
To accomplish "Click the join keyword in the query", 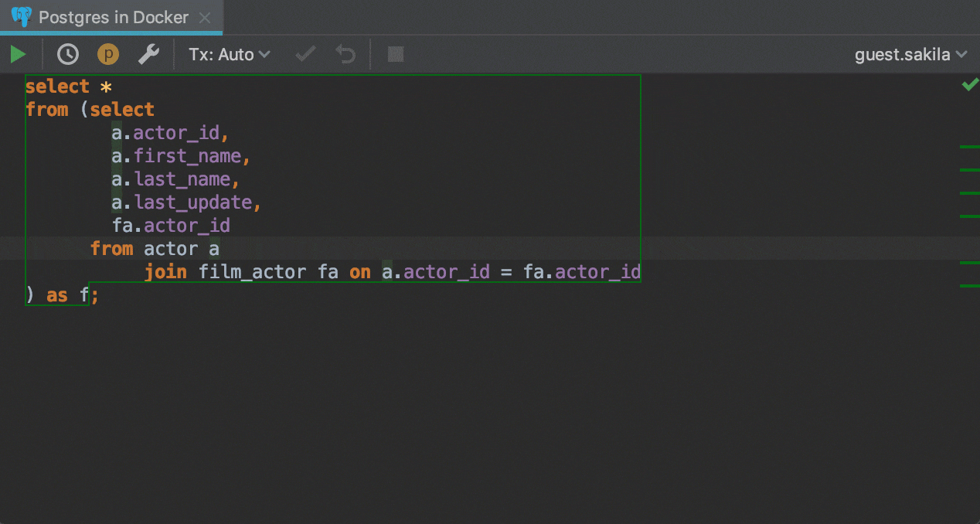I will point(165,272).
